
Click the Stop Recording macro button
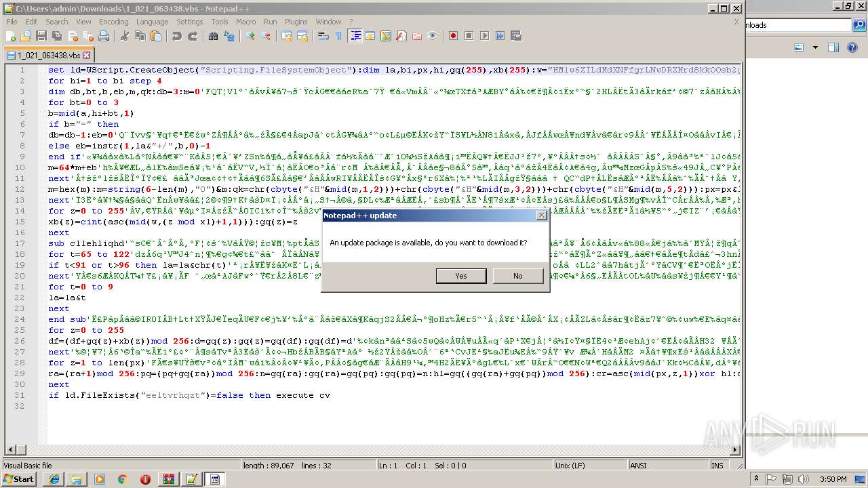tap(469, 36)
